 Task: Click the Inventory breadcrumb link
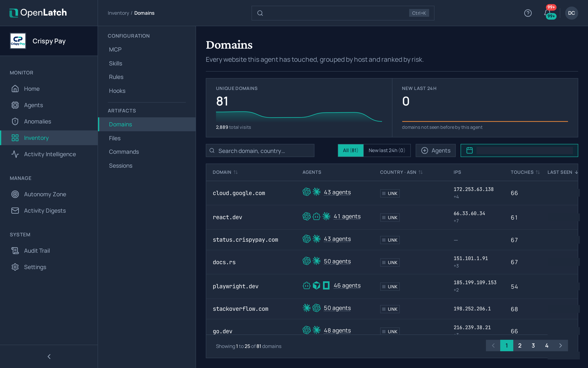click(118, 13)
